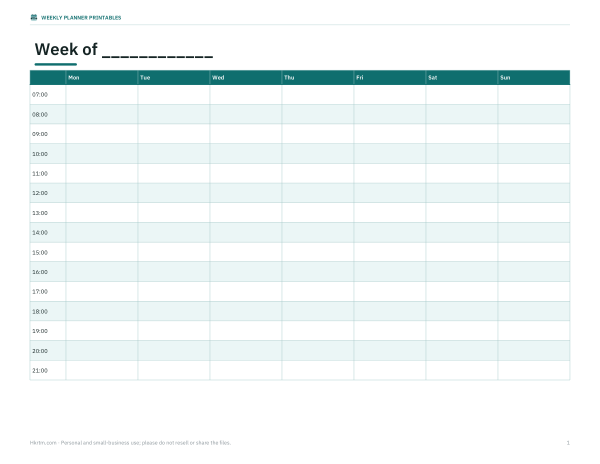This screenshot has height=464, width=600.
Task: Select the '21:00' time label
Action: (40, 370)
